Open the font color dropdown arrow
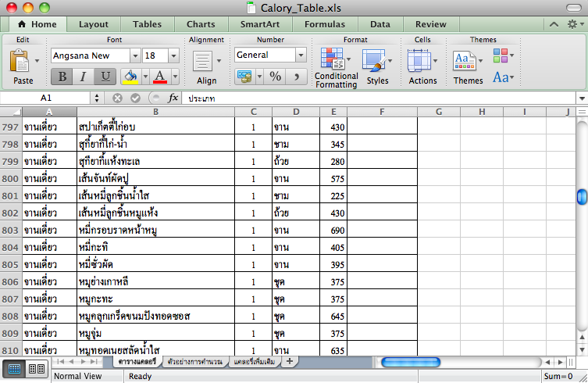 (x=175, y=77)
